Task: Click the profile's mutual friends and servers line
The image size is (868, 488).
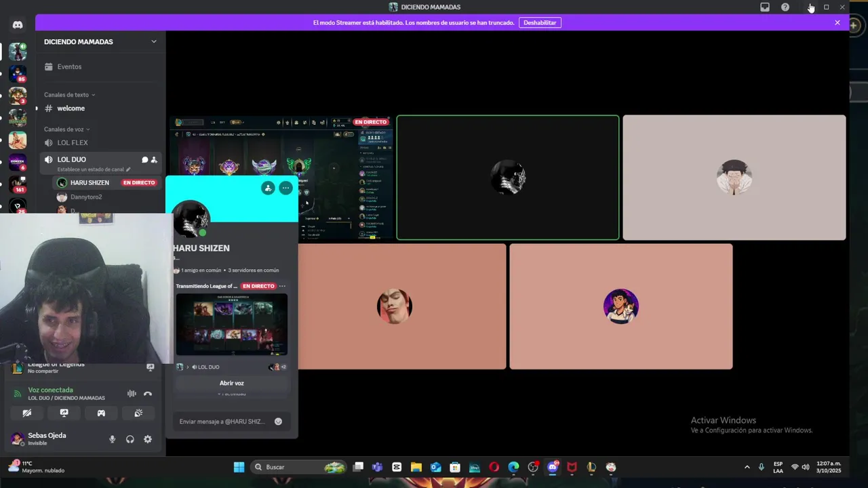Action: click(226, 270)
